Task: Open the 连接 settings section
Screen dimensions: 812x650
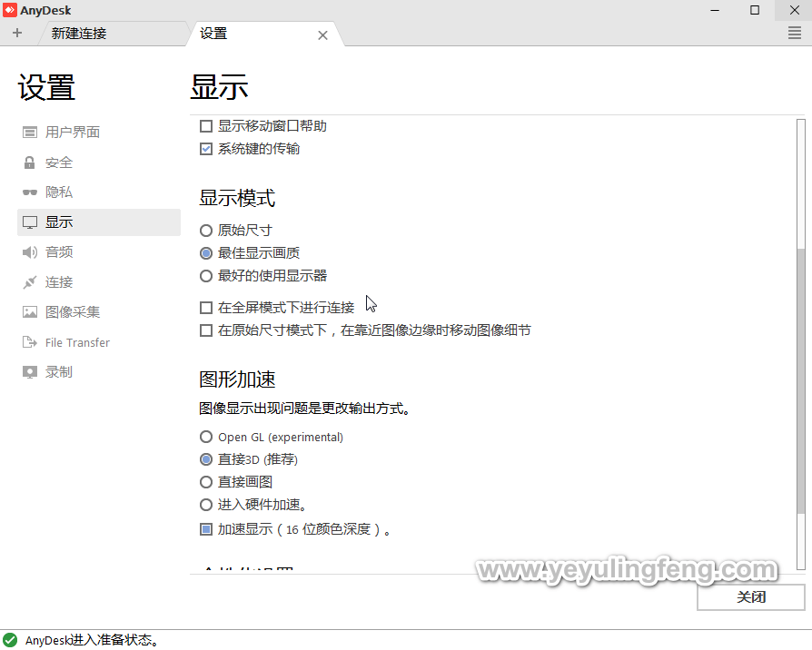Action: [x=99, y=282]
